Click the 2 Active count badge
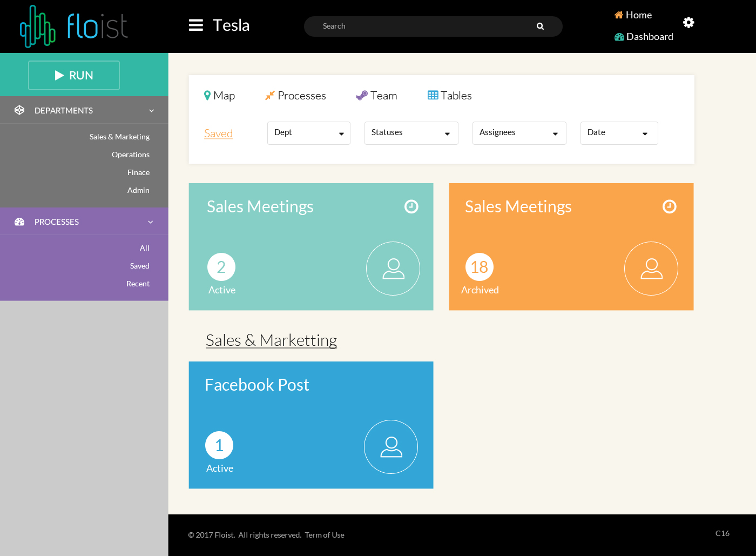Image resolution: width=756 pixels, height=556 pixels. 221,267
